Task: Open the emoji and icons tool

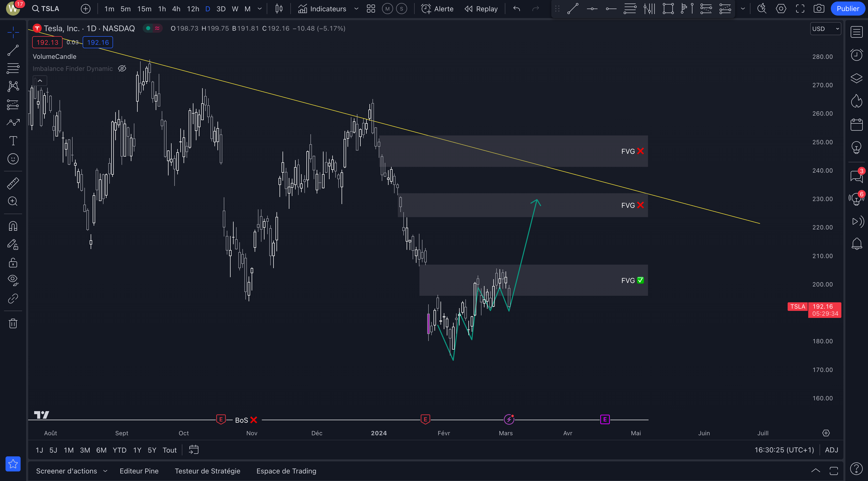Action: pyautogui.click(x=13, y=159)
